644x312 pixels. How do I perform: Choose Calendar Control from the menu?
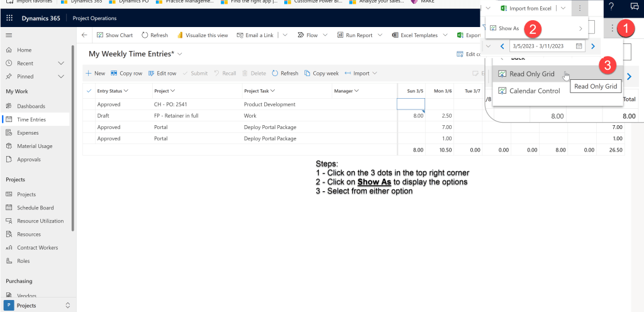[x=534, y=91]
